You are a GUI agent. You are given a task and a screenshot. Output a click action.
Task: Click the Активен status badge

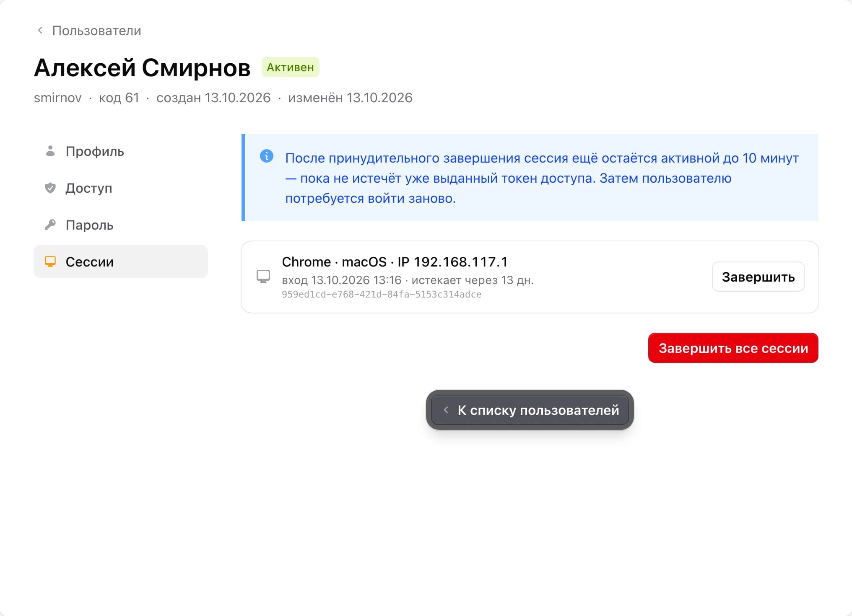(x=290, y=67)
